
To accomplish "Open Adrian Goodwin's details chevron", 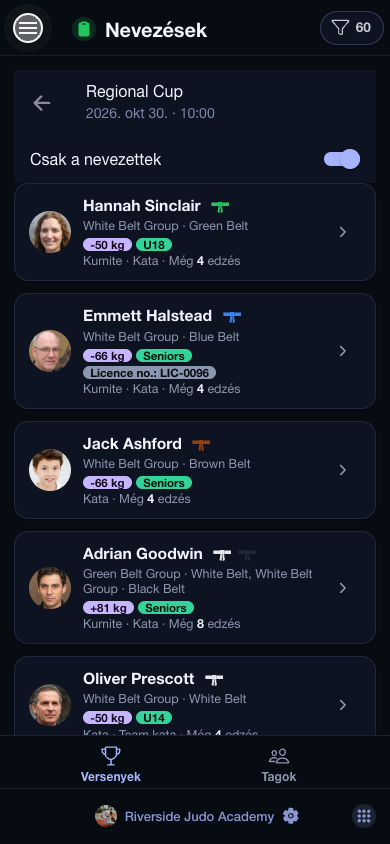I will (x=343, y=588).
